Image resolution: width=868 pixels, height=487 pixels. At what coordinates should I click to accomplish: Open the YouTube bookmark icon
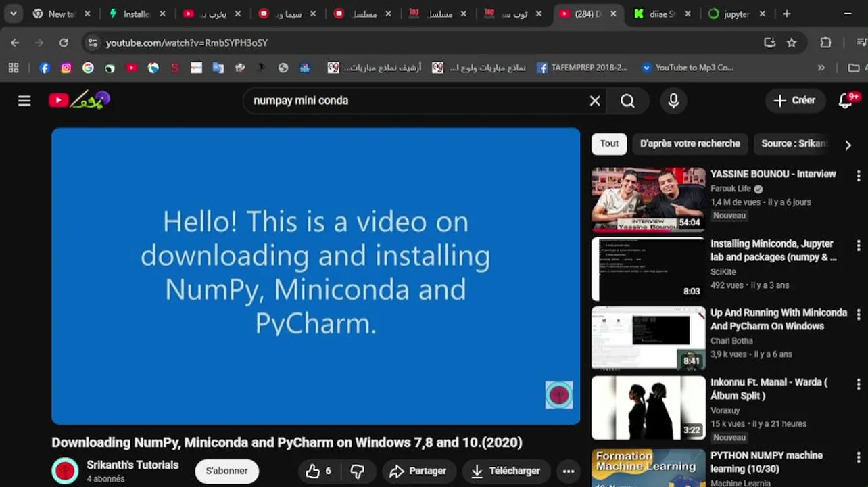[131, 68]
